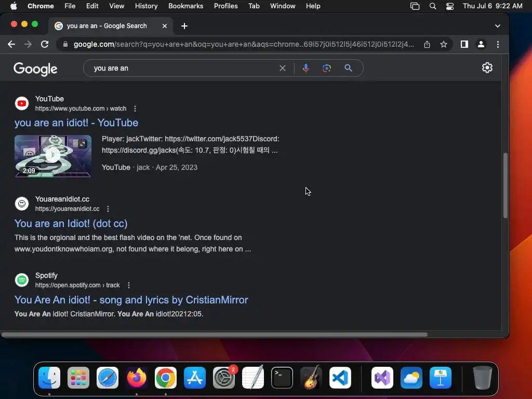Open App Store from the Dock

pyautogui.click(x=195, y=378)
